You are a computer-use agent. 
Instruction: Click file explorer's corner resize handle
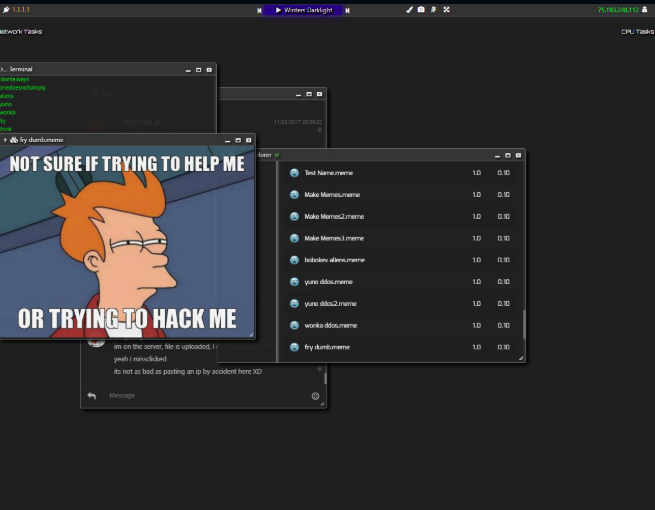521,358
